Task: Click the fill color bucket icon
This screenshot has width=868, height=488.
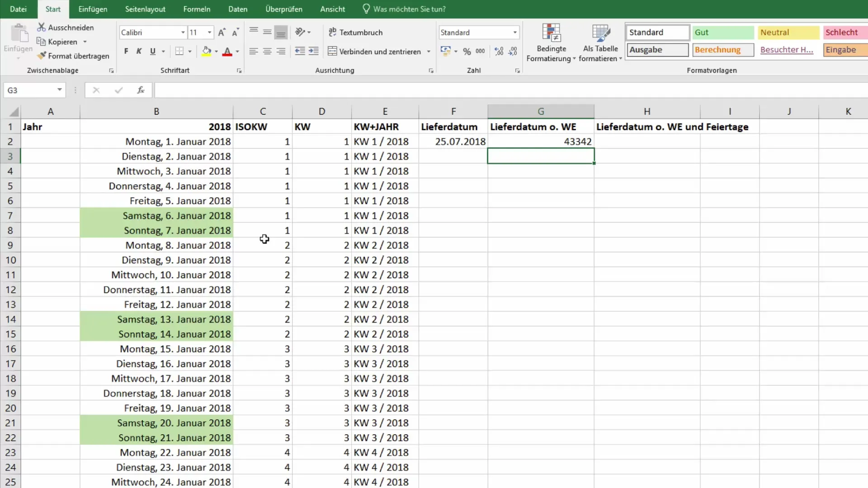Action: 207,51
